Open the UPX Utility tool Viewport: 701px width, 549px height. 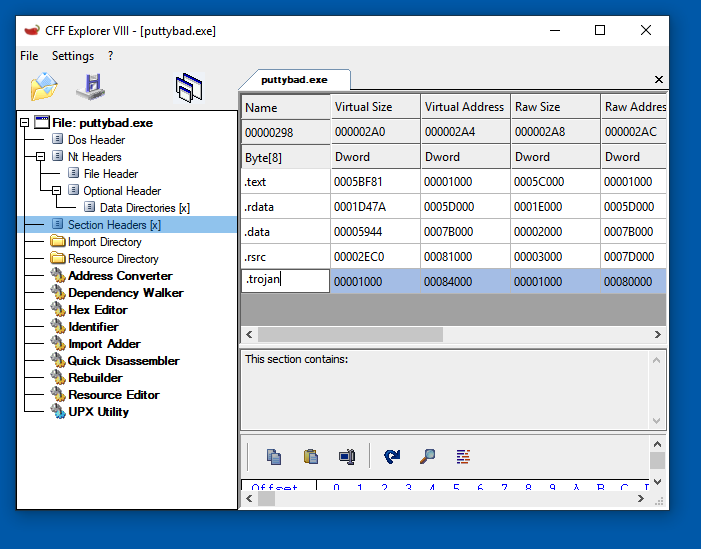[x=98, y=412]
